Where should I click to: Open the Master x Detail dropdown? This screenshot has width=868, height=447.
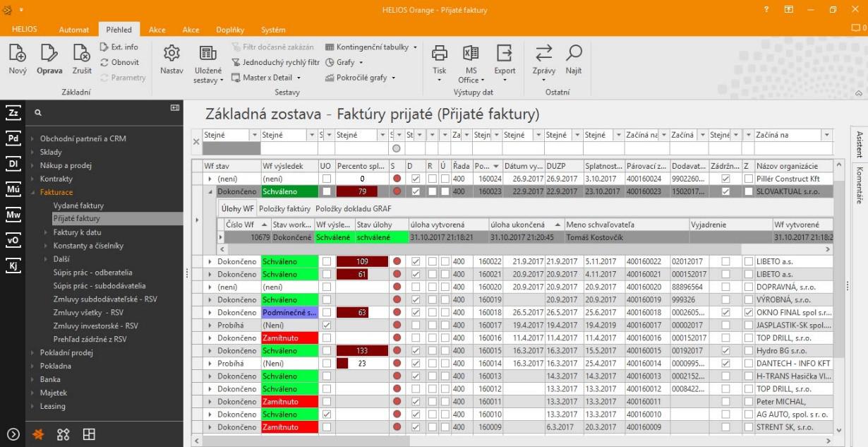267,78
